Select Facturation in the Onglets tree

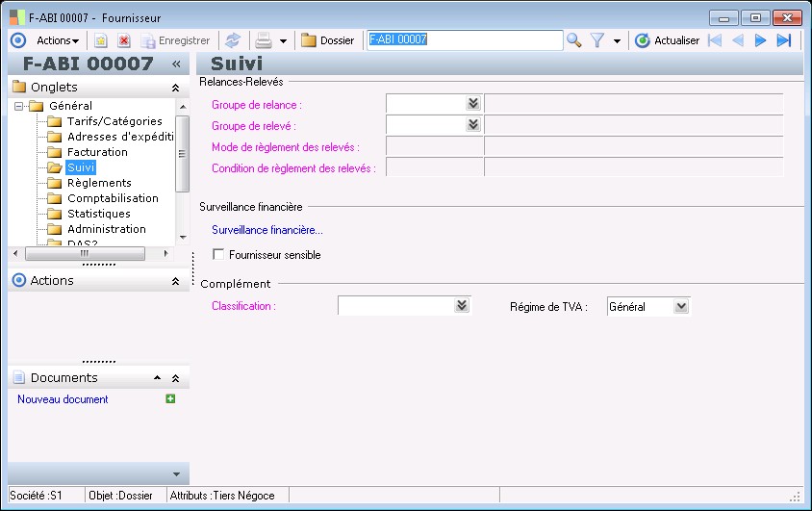click(97, 152)
